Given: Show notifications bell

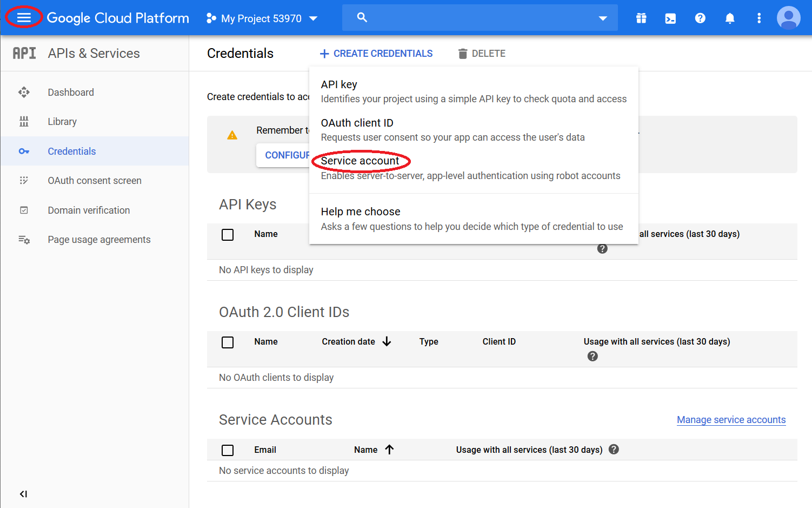Looking at the screenshot, I should (x=730, y=18).
